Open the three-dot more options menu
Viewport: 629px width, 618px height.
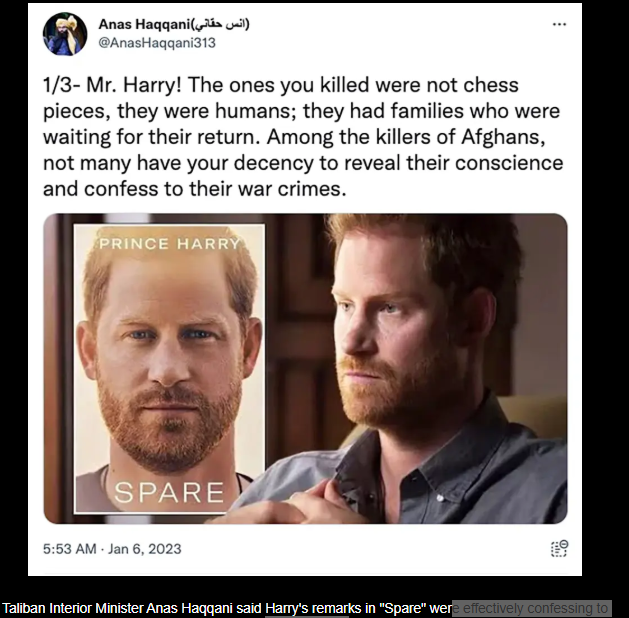(x=559, y=25)
